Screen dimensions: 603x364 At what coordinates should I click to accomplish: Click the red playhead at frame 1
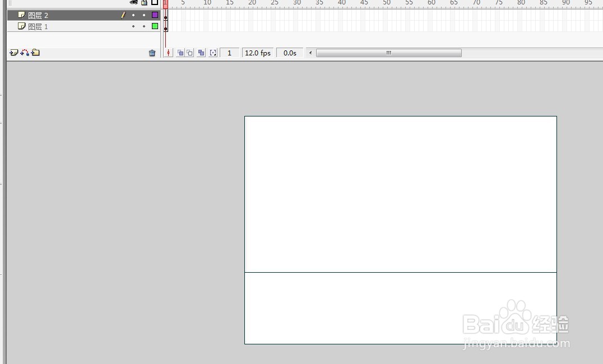pyautogui.click(x=165, y=4)
